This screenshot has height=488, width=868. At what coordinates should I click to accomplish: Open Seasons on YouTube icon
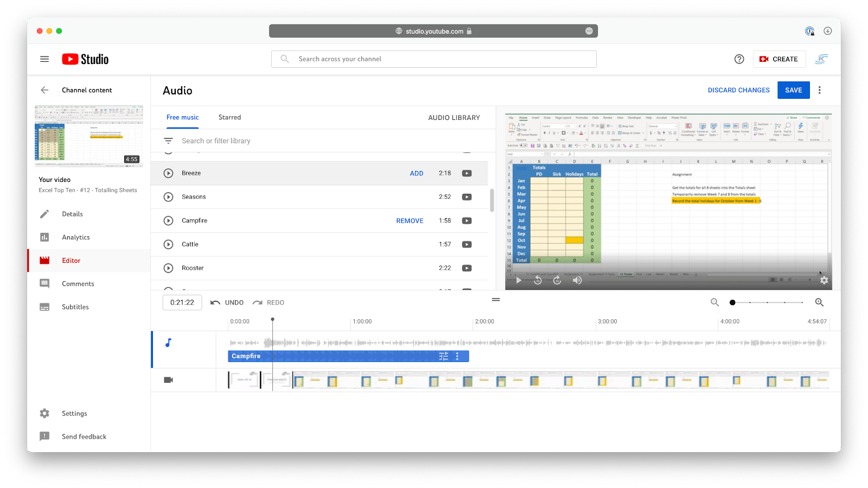[x=467, y=197]
